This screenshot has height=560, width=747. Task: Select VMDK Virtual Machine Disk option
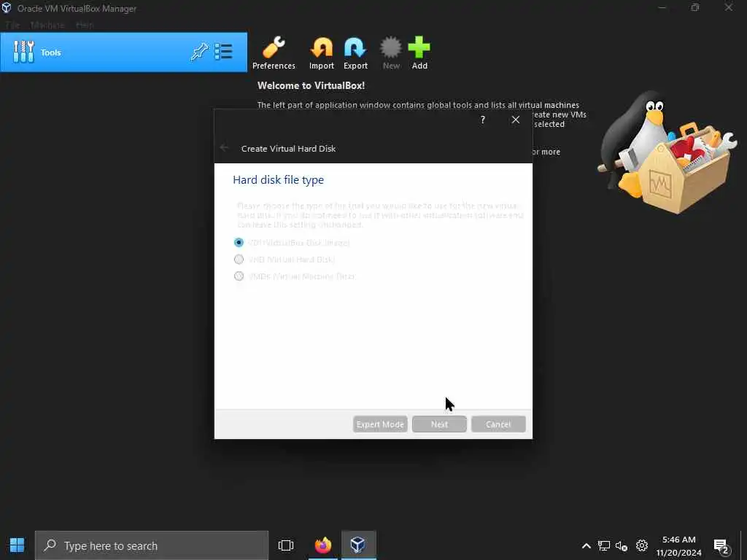[x=294, y=276]
